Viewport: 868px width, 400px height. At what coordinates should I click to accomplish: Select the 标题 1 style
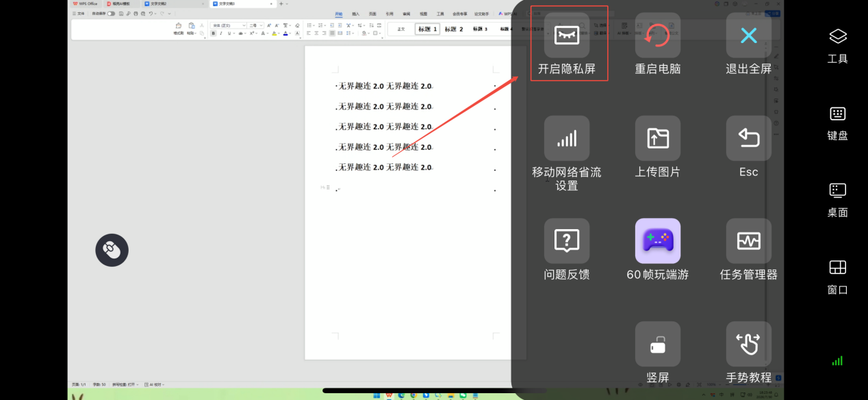point(427,29)
